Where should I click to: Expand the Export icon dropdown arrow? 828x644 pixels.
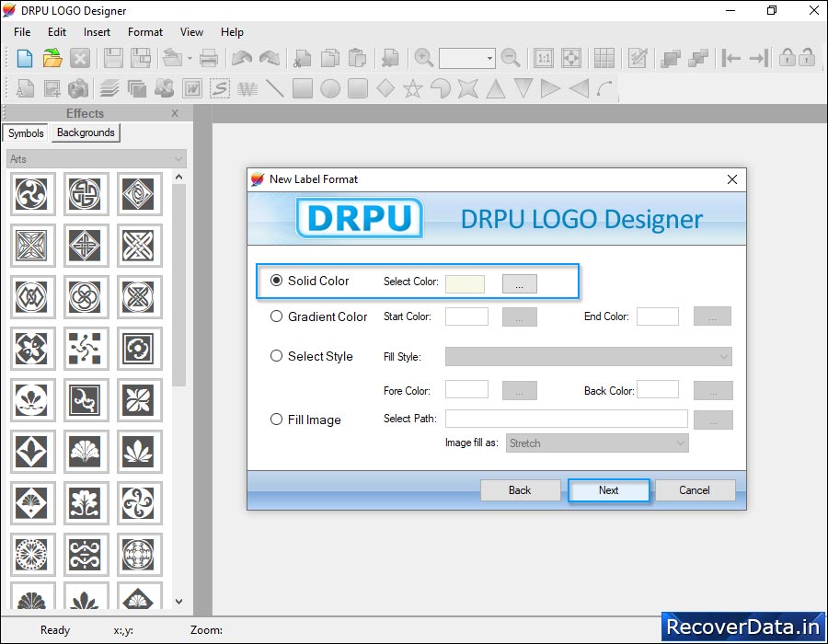click(x=189, y=58)
